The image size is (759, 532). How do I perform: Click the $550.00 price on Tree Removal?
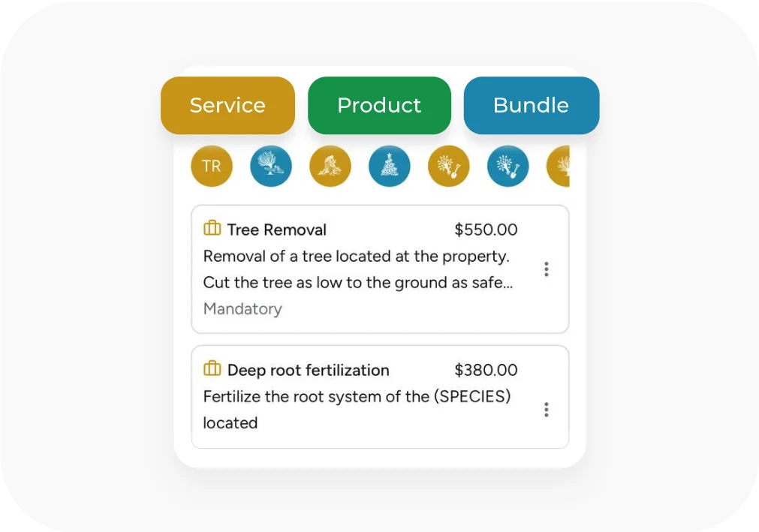click(x=486, y=230)
